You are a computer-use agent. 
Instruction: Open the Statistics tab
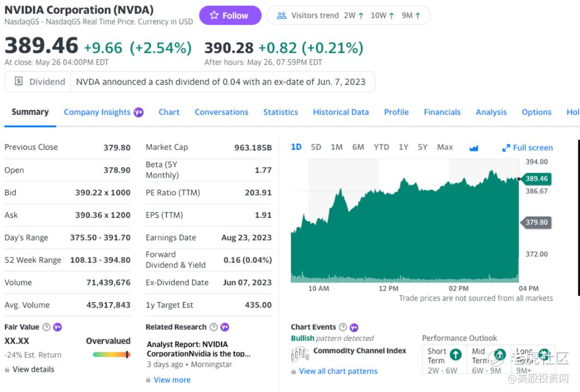pyautogui.click(x=280, y=112)
